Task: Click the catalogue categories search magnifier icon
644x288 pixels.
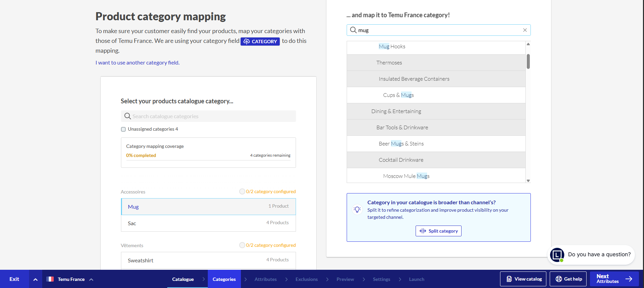Action: click(x=127, y=116)
